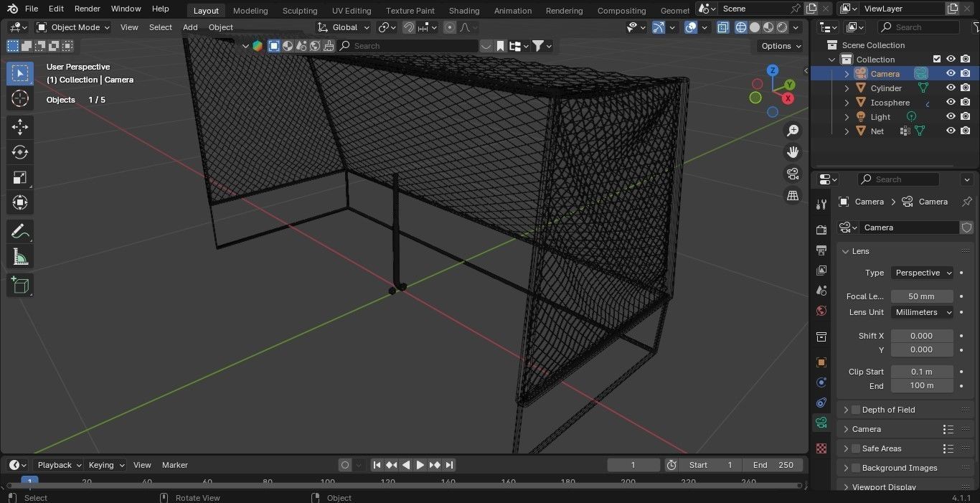Select the Measure tool
Image resolution: width=980 pixels, height=503 pixels.
[x=20, y=256]
